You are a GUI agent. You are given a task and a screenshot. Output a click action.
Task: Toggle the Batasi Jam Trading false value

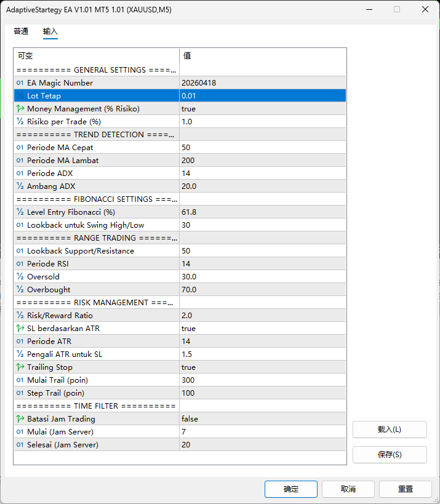click(x=262, y=419)
